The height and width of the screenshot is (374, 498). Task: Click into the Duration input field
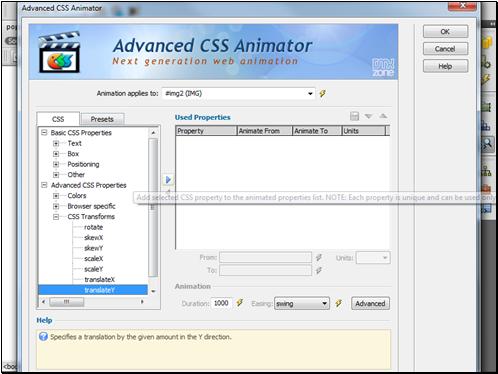tap(221, 303)
